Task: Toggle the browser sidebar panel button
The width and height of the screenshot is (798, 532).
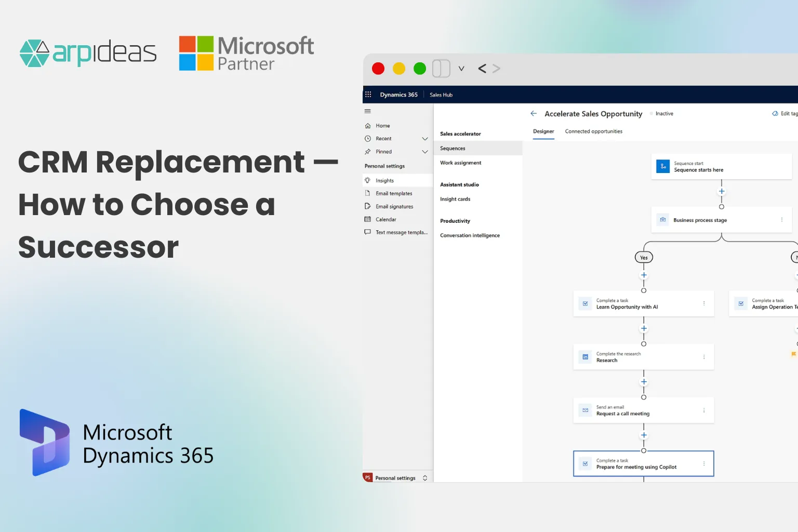Action: pyautogui.click(x=441, y=69)
